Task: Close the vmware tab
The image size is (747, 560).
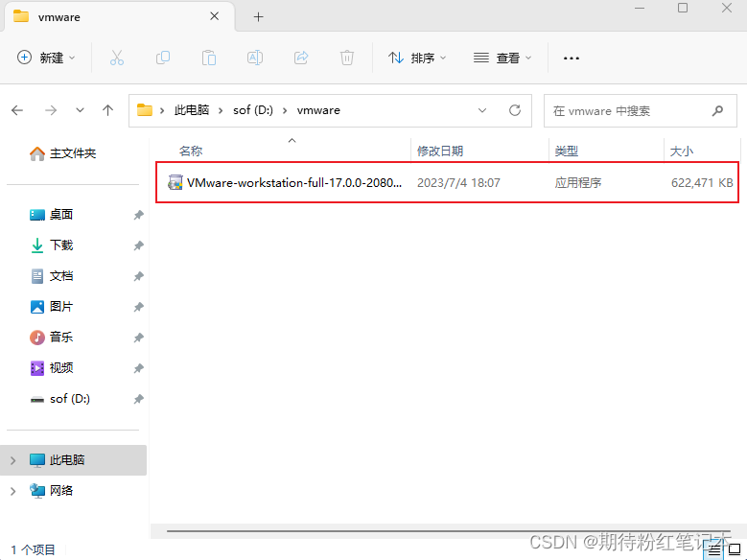Action: pyautogui.click(x=215, y=16)
